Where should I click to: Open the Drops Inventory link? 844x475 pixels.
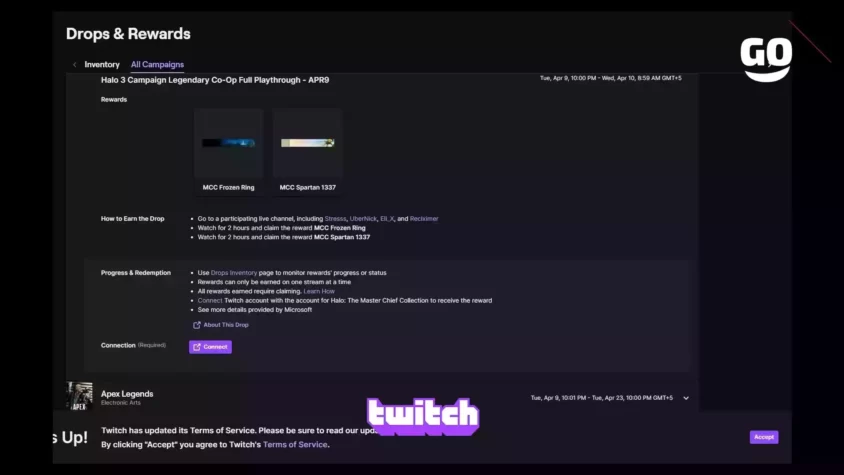(234, 273)
